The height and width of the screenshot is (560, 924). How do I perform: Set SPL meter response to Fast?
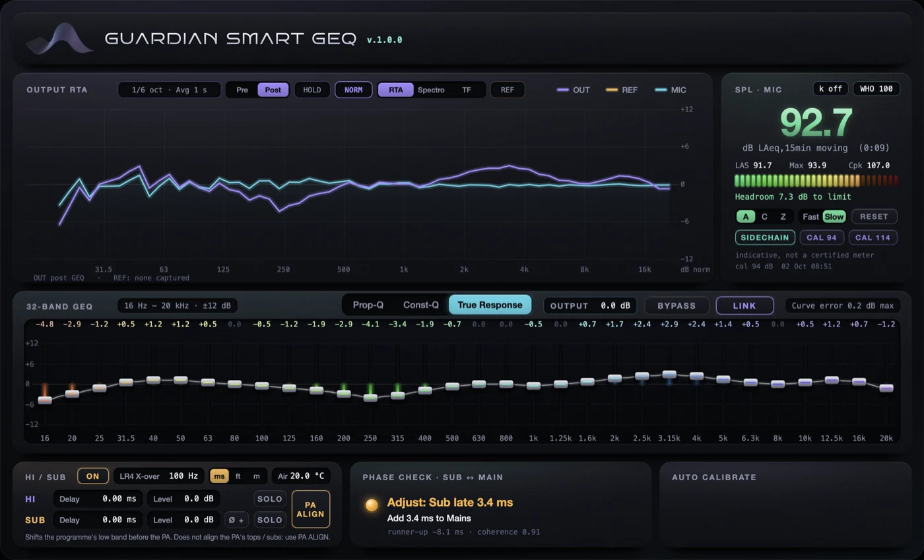[810, 216]
